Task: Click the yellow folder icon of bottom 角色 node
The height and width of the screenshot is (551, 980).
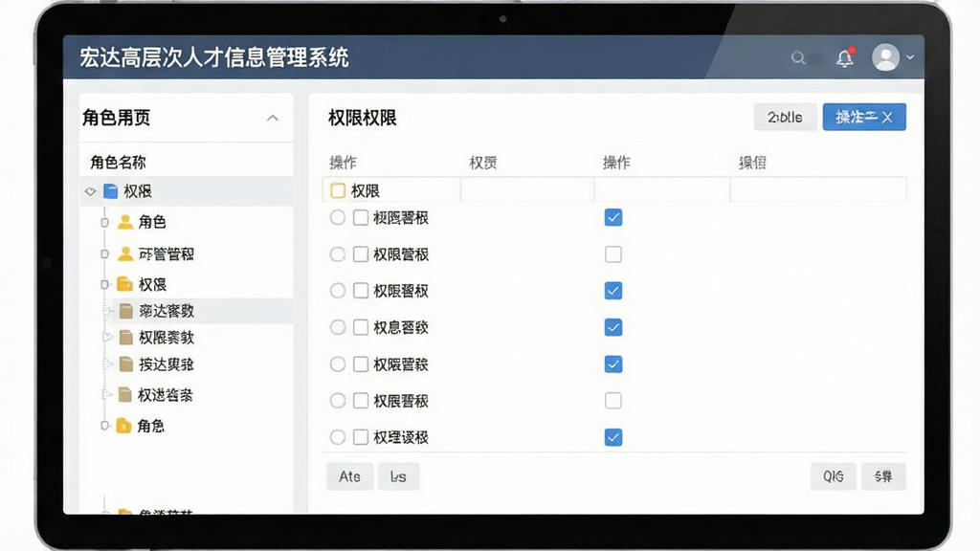Action: coord(123,426)
